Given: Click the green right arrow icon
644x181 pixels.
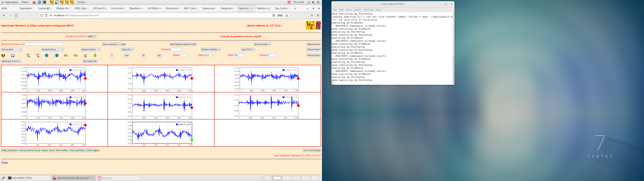Looking at the screenshot, I should click(x=75, y=55).
